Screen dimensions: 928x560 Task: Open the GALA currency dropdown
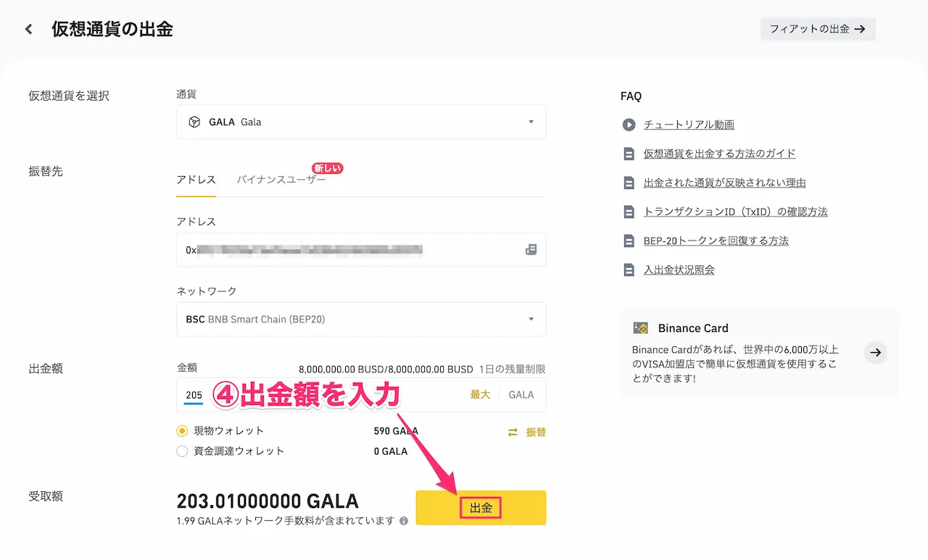coord(361,122)
